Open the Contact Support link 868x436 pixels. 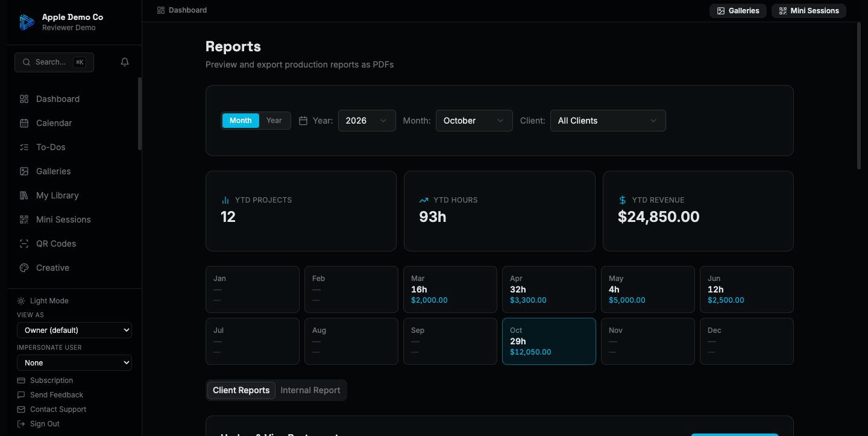click(52, 409)
